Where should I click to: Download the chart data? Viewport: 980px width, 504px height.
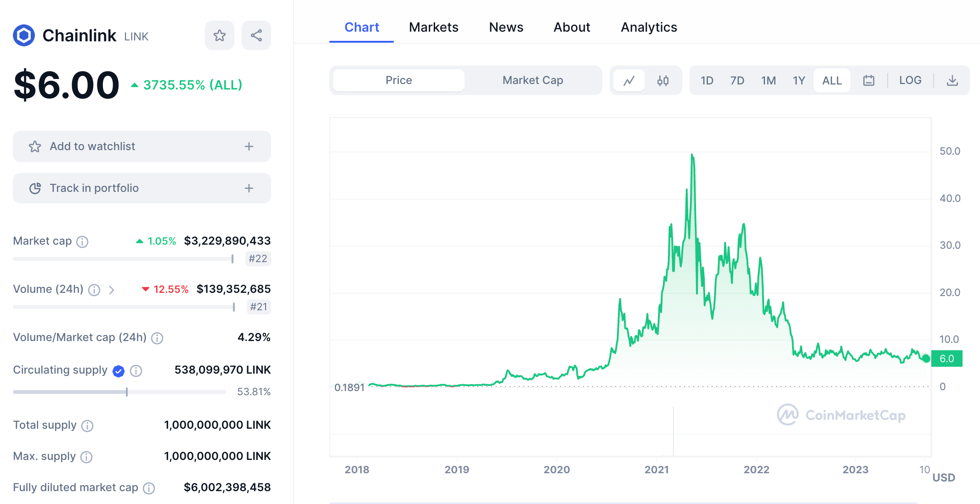pyautogui.click(x=952, y=80)
